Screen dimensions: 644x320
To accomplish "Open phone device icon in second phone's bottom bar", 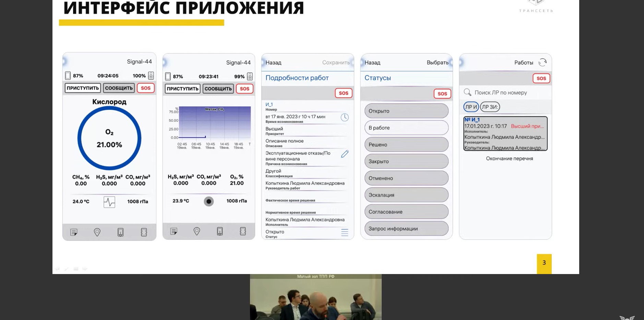I will point(220,232).
